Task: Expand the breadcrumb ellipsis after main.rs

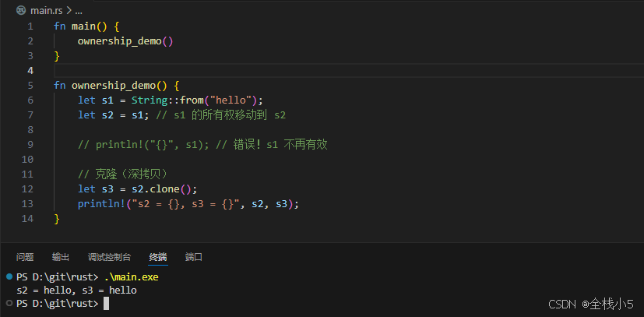Action: [x=79, y=12]
